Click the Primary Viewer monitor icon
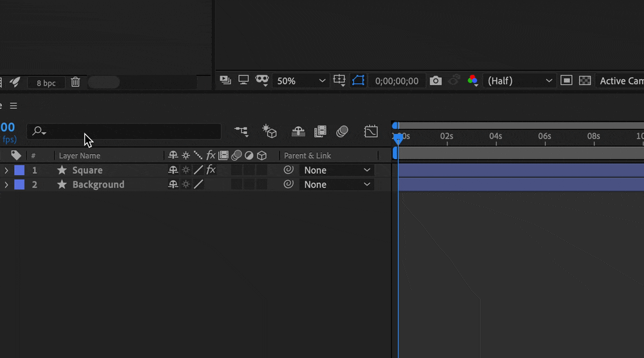Image resolution: width=644 pixels, height=358 pixels. tap(243, 80)
